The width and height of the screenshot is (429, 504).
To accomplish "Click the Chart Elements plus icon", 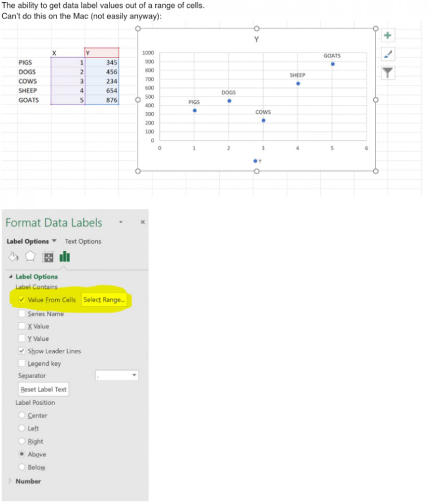I will [x=387, y=36].
